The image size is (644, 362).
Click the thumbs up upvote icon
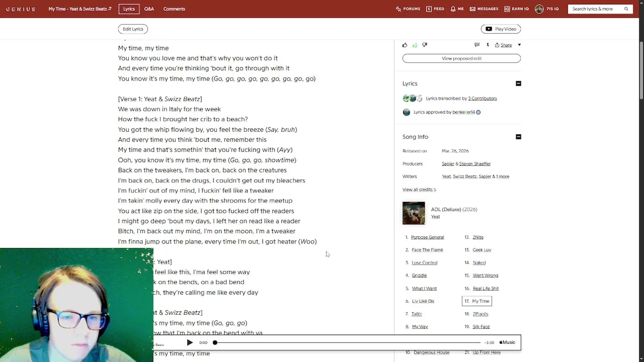405,45
